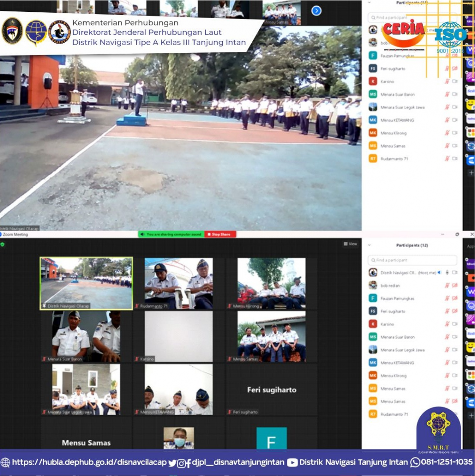Select the teal F avatar video tile

272,434
